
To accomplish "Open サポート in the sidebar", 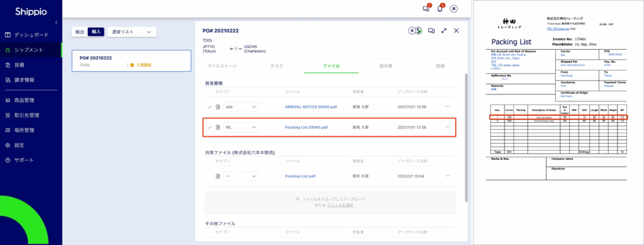I will pos(19,161).
